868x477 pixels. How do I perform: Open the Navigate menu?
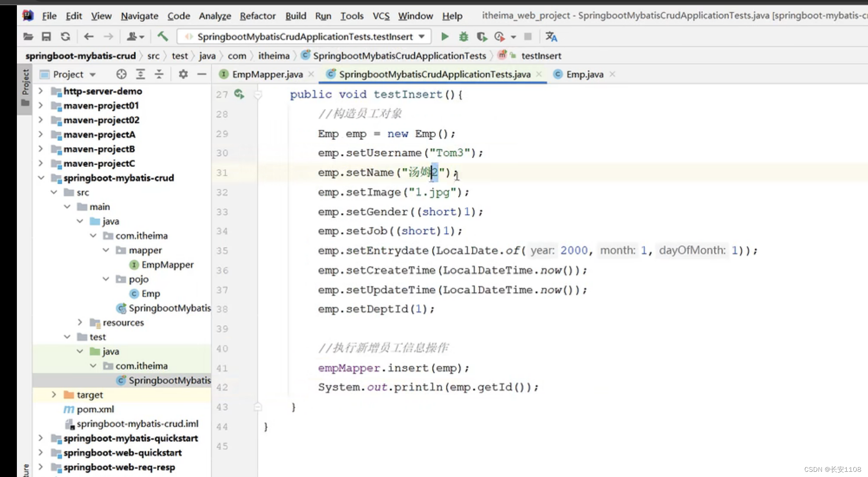[x=139, y=16]
